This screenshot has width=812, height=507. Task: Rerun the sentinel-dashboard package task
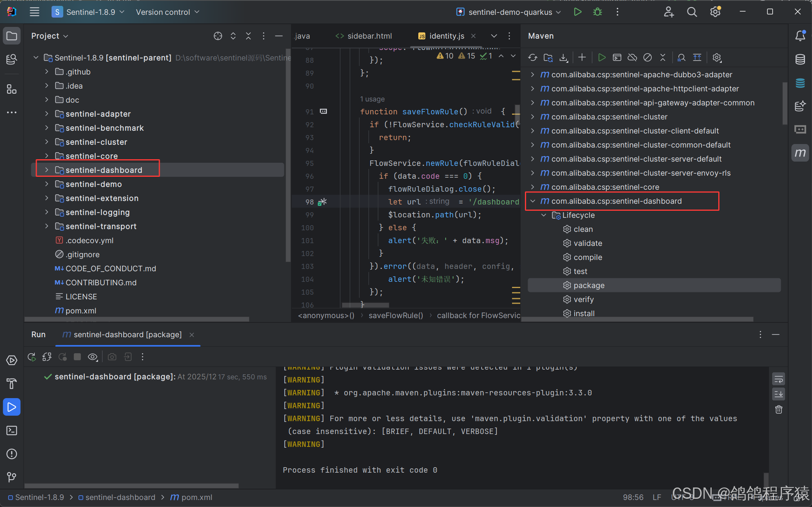tap(32, 357)
